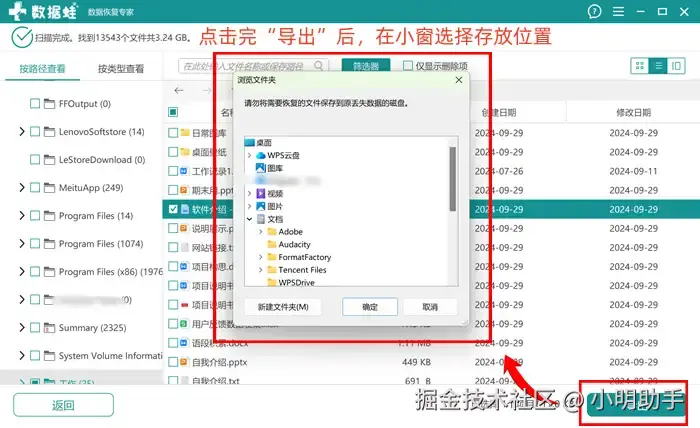Click the FormatFactory folder icon

[x=271, y=257]
